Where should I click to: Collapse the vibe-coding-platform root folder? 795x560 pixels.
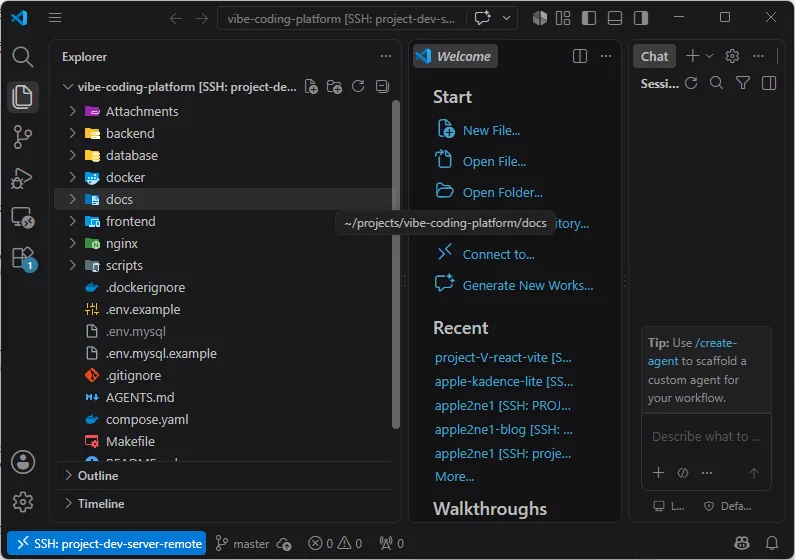pyautogui.click(x=67, y=87)
